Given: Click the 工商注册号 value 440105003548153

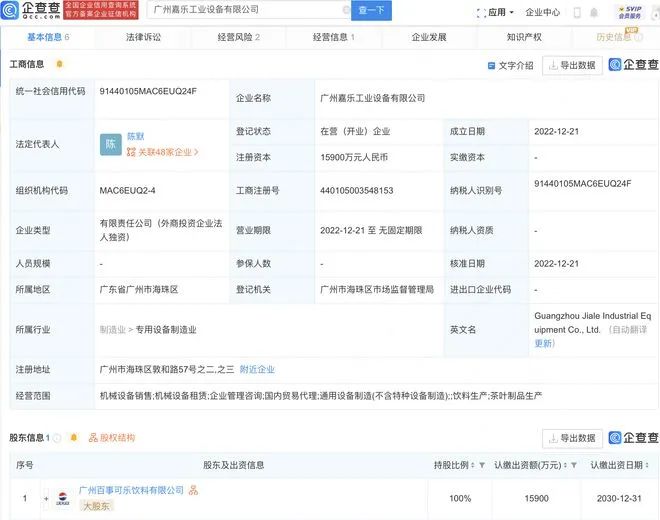Looking at the screenshot, I should pyautogui.click(x=357, y=190).
